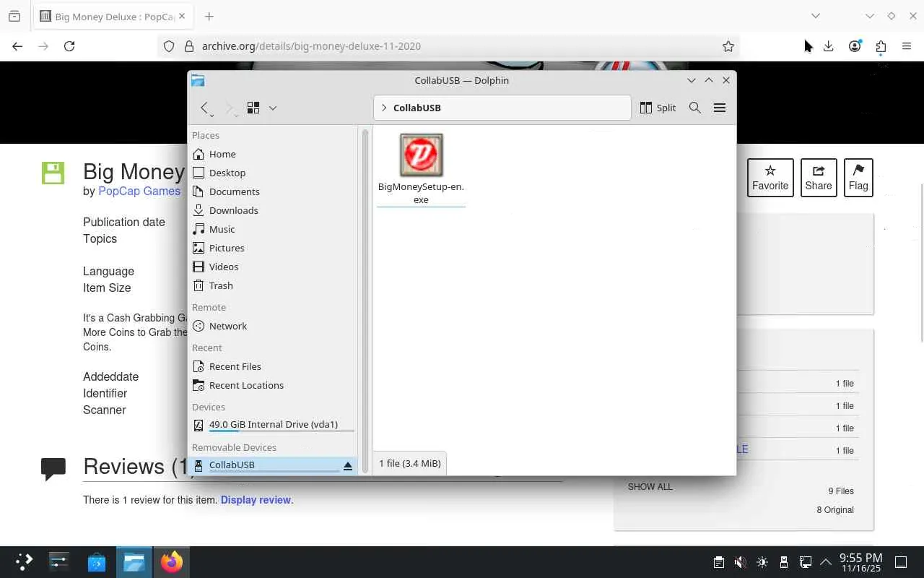
Task: Expand the breadcrumb chevron before CollabUSB
Action: tap(384, 108)
